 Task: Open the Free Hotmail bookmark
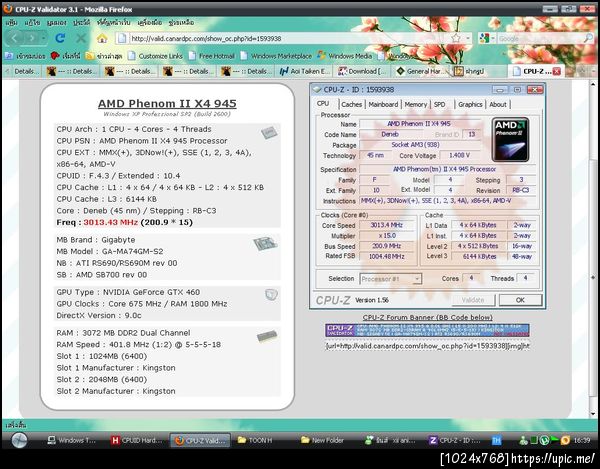point(211,56)
